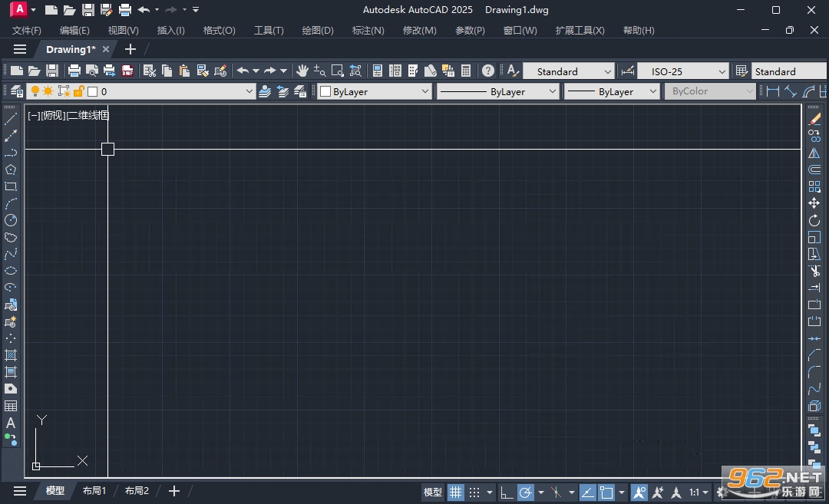Open the ByLayer lineweight dropdown

click(653, 91)
